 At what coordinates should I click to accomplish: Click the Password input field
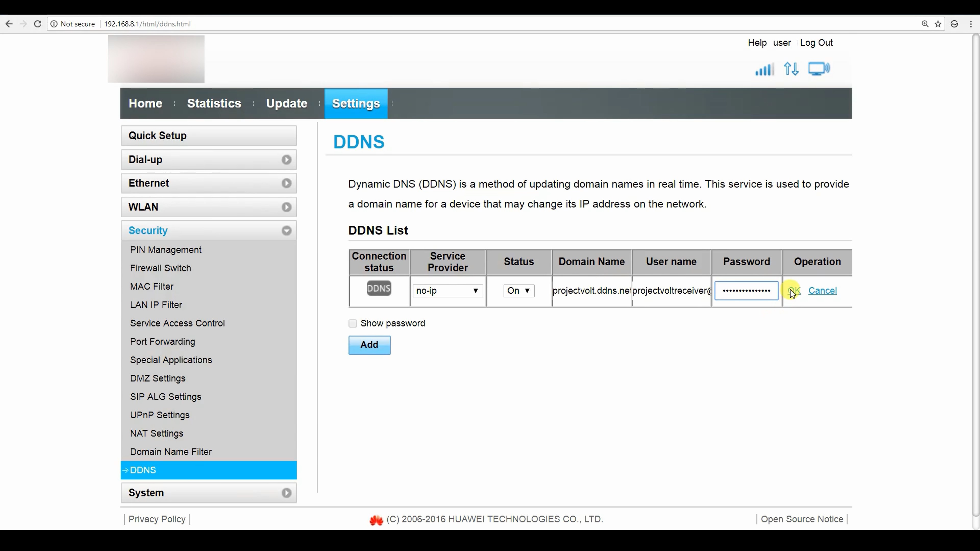(x=746, y=291)
